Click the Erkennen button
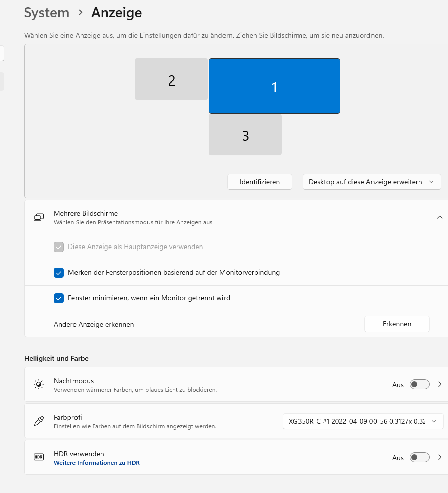This screenshot has width=448, height=493. tap(397, 324)
